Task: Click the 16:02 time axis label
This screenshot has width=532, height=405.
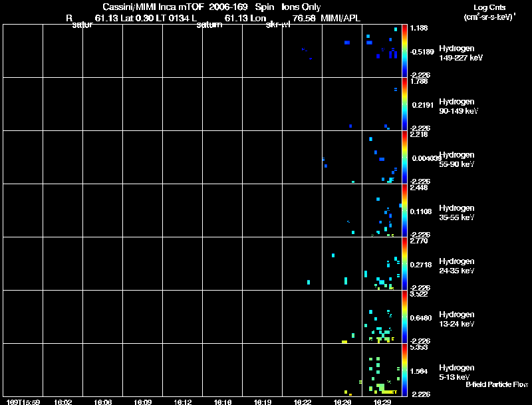Action: pyautogui.click(x=63, y=402)
